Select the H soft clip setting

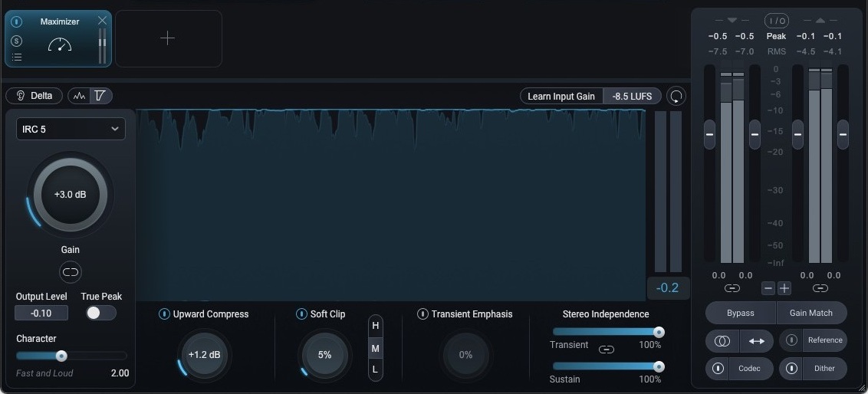tap(375, 326)
